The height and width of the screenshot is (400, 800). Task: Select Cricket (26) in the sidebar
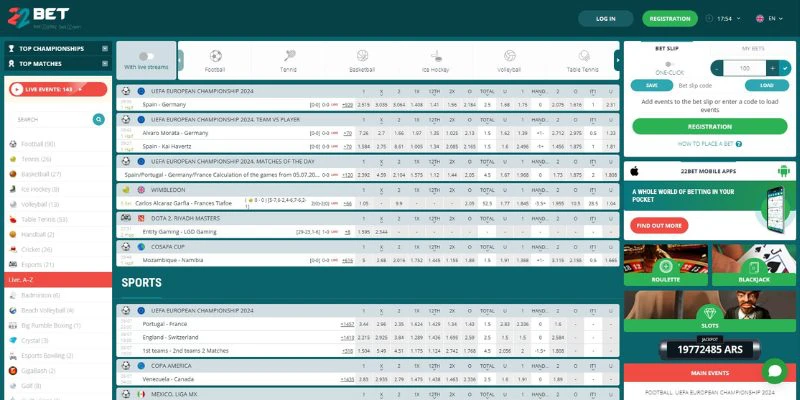[x=58, y=249]
